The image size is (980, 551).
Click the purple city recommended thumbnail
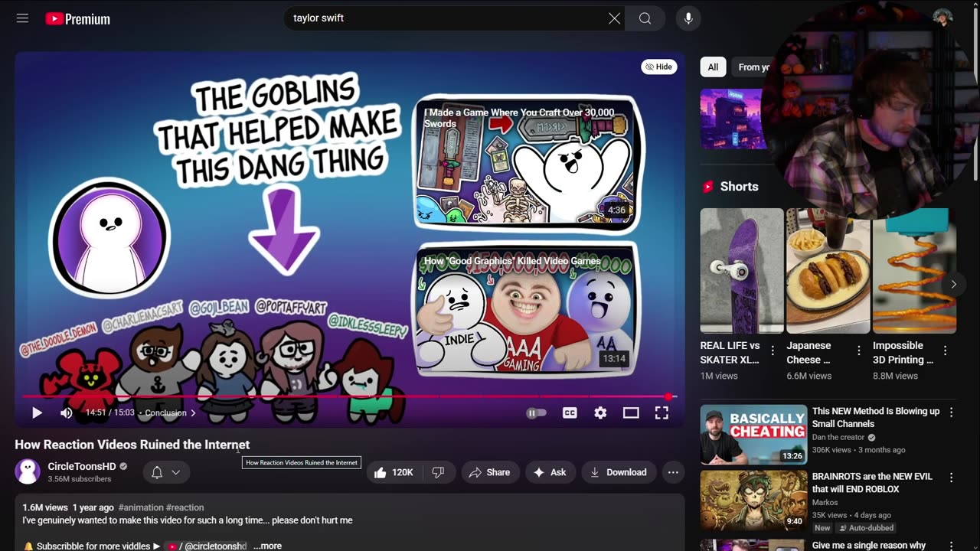(x=733, y=119)
